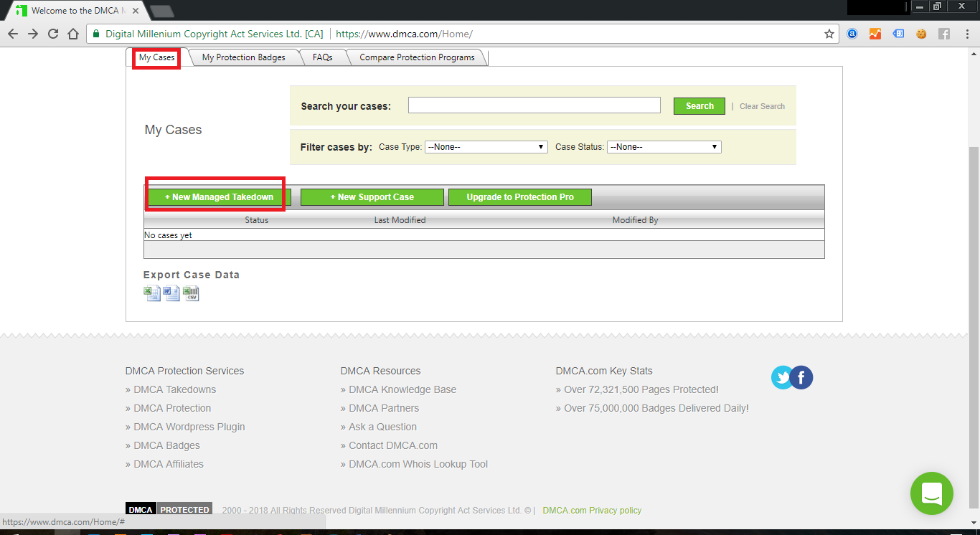Viewport: 980px width, 535px height.
Task: Open the orange analytics extension icon
Action: 875,33
